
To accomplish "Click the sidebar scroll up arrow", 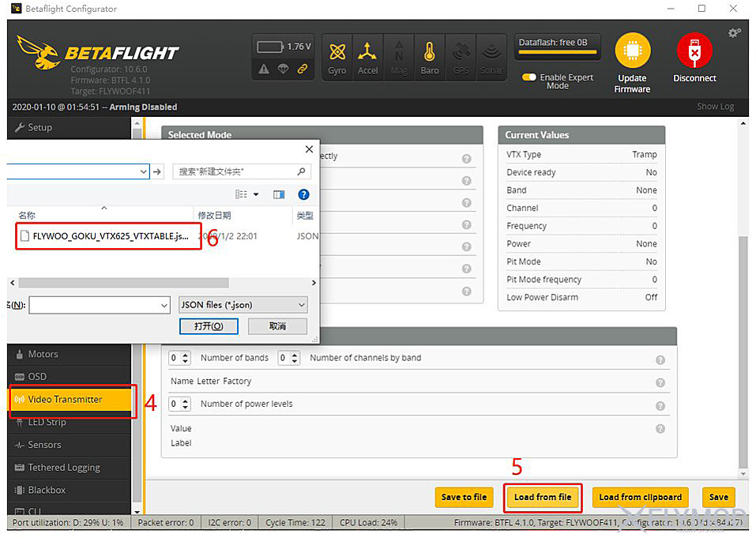I will click(x=137, y=123).
